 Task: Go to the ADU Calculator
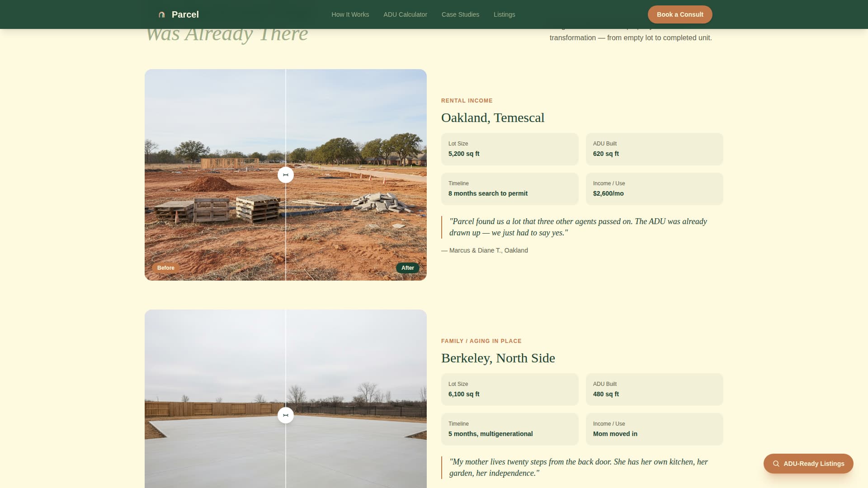click(405, 14)
